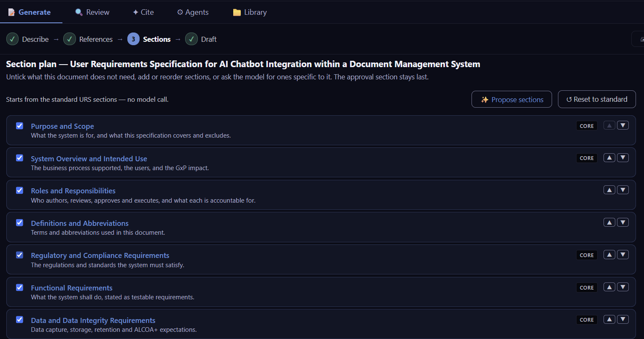Click Regulatory and Compliance Requirements title
This screenshot has width=644, height=339.
(100, 255)
